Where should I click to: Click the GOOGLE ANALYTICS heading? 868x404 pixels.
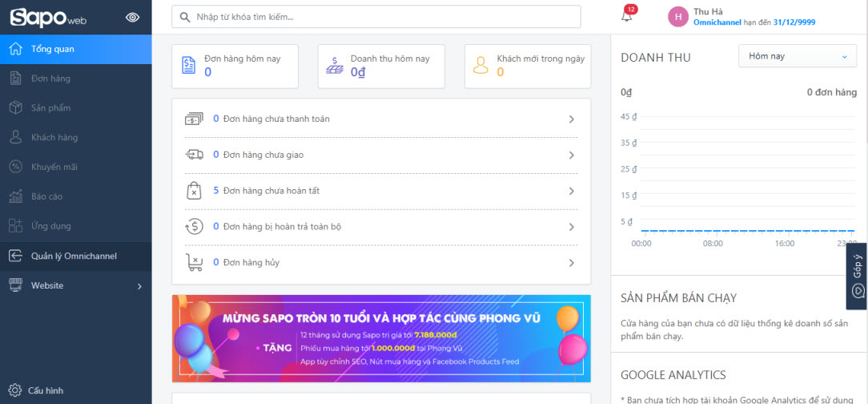[x=673, y=375]
